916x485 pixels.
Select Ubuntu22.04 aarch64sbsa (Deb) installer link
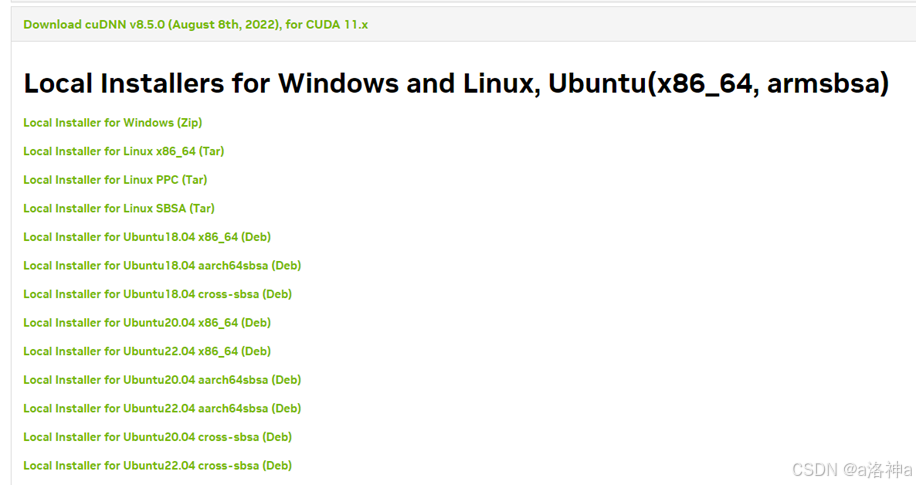coord(162,409)
